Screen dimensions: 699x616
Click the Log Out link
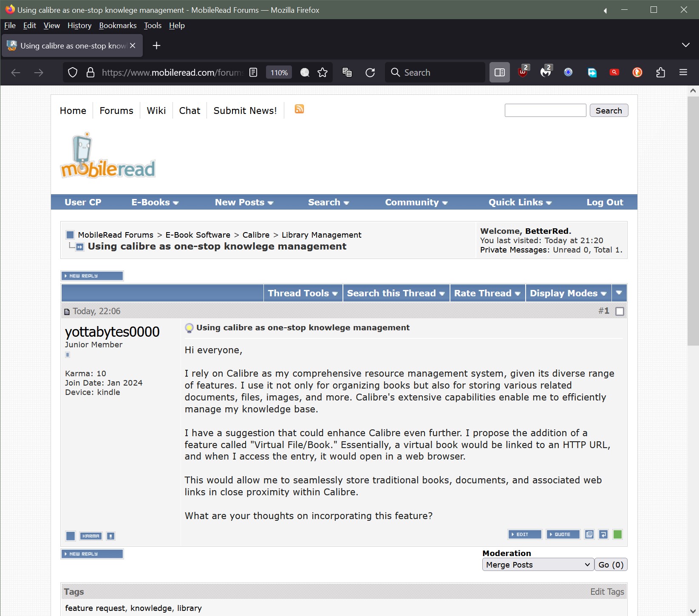coord(605,202)
